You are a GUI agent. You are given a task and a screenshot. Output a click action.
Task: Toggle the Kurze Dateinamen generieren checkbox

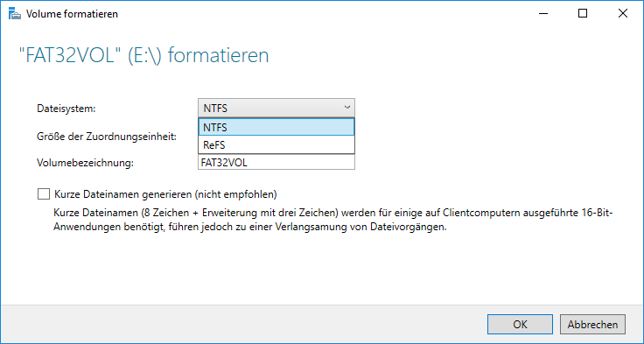pos(44,193)
